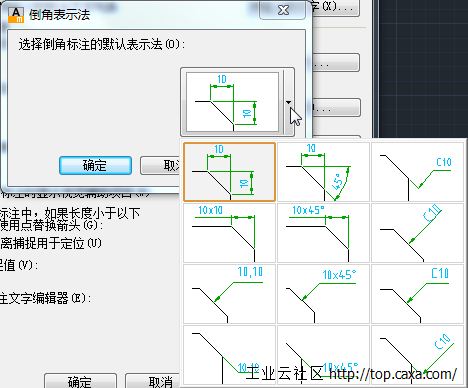The width and height of the screenshot is (468, 388).
Task: Open the chamfer style dropdown arrow
Action: pos(288,102)
